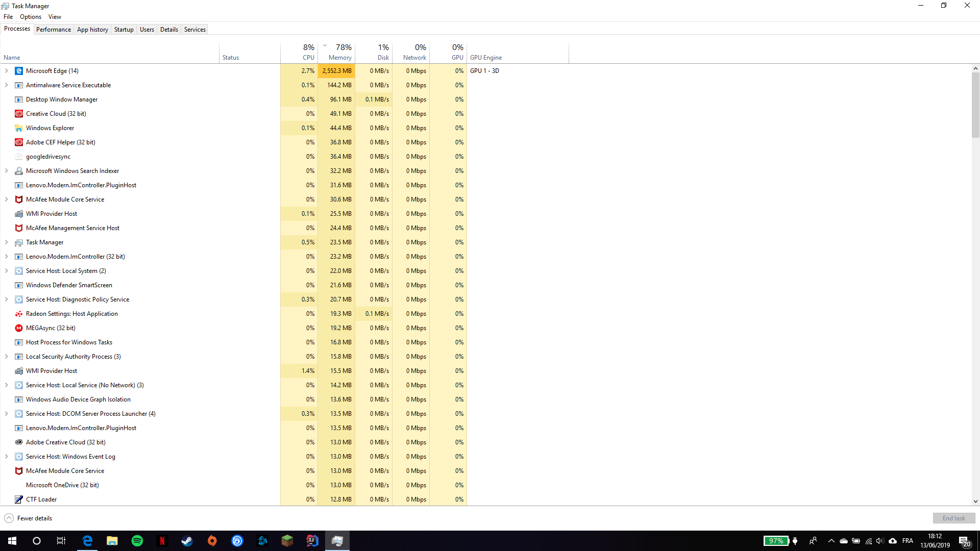Switch to the Performance tab
980x551 pixels.
tap(54, 30)
